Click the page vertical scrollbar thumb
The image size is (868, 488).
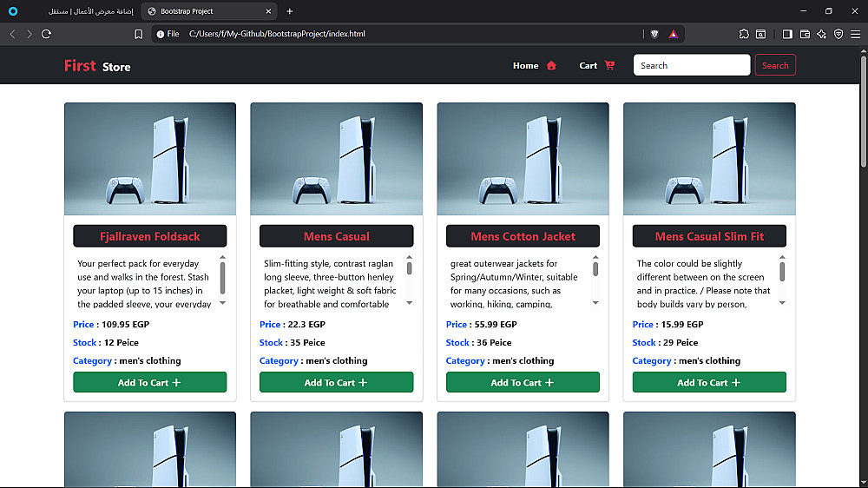[863, 111]
